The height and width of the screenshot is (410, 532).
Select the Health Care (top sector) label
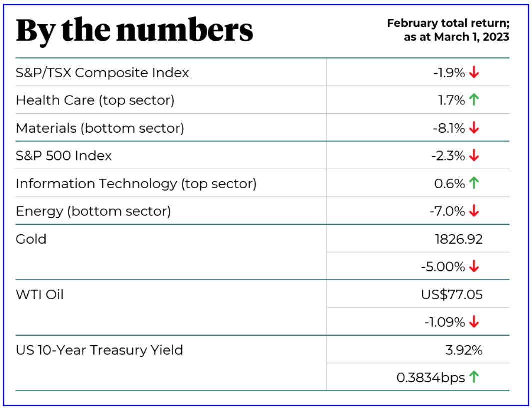click(95, 100)
